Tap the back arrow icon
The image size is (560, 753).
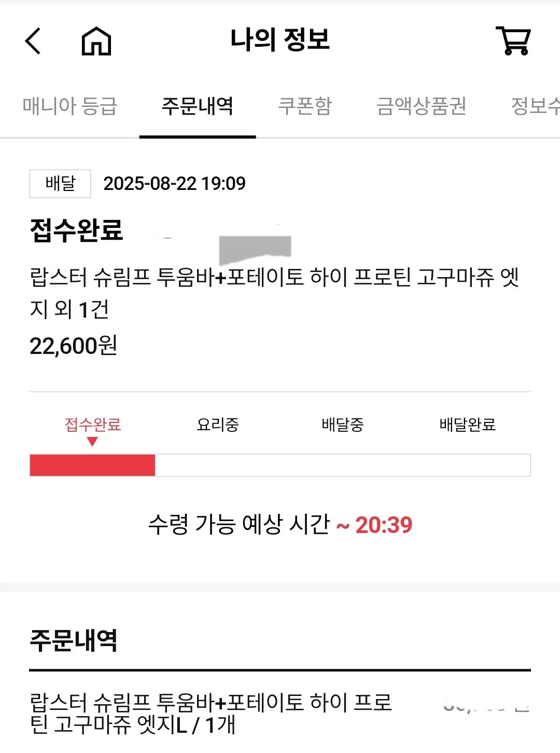33,41
